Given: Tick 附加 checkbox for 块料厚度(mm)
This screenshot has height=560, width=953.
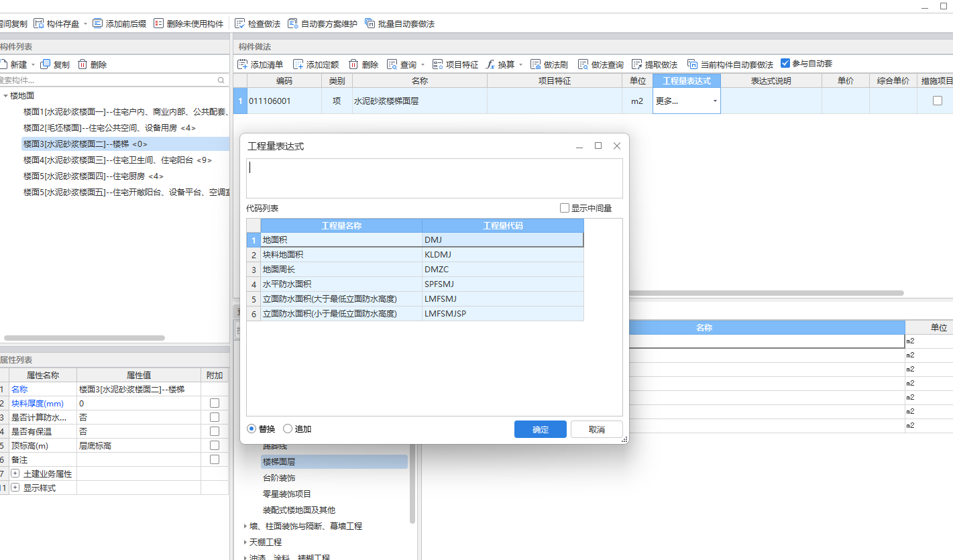Looking at the screenshot, I should pos(215,403).
